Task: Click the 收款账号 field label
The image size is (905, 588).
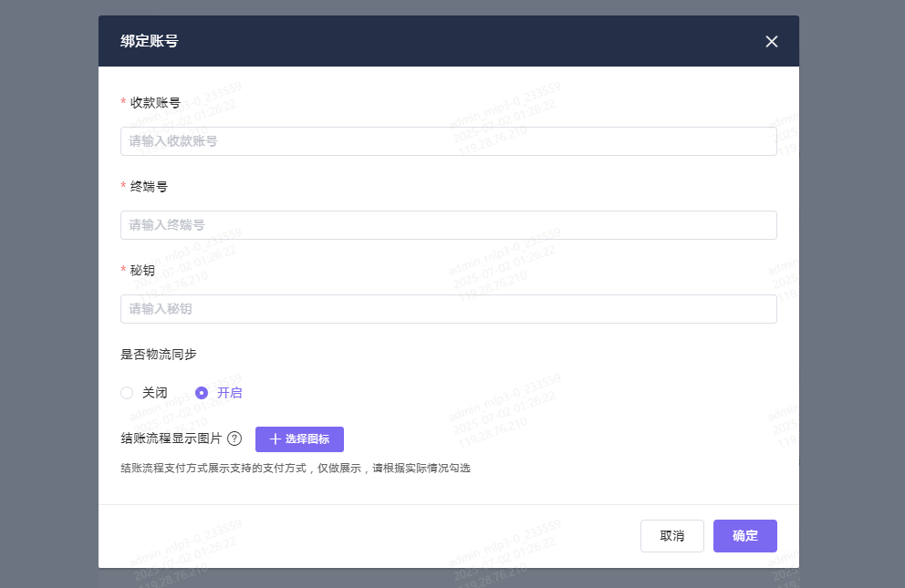Action: tap(155, 103)
